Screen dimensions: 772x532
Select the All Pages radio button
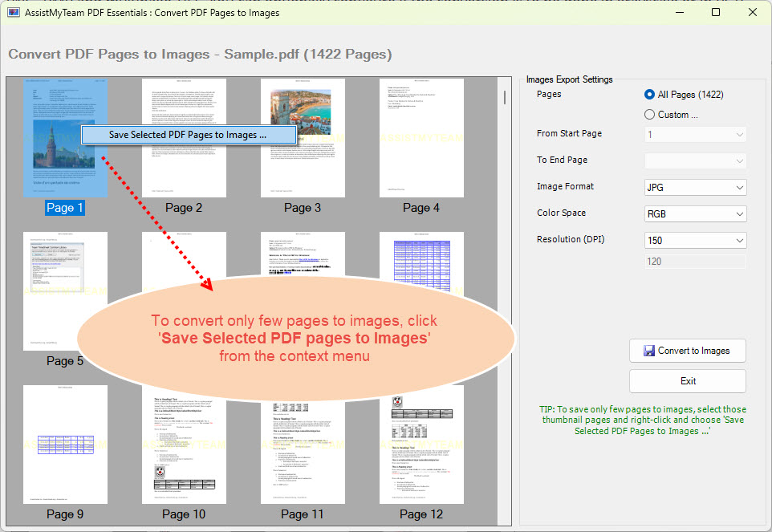pos(651,95)
